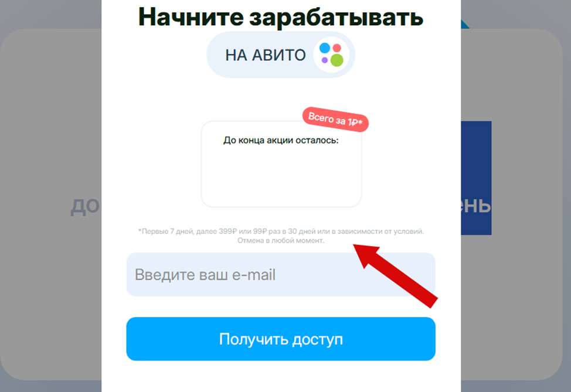571x392 pixels.
Task: Click the green circle in Avito logo
Action: pyautogui.click(x=337, y=60)
